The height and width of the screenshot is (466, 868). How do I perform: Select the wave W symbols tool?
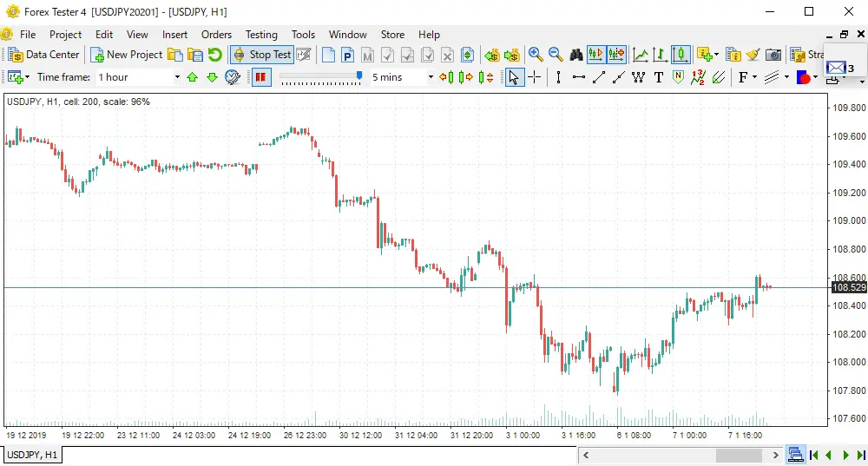click(x=638, y=77)
